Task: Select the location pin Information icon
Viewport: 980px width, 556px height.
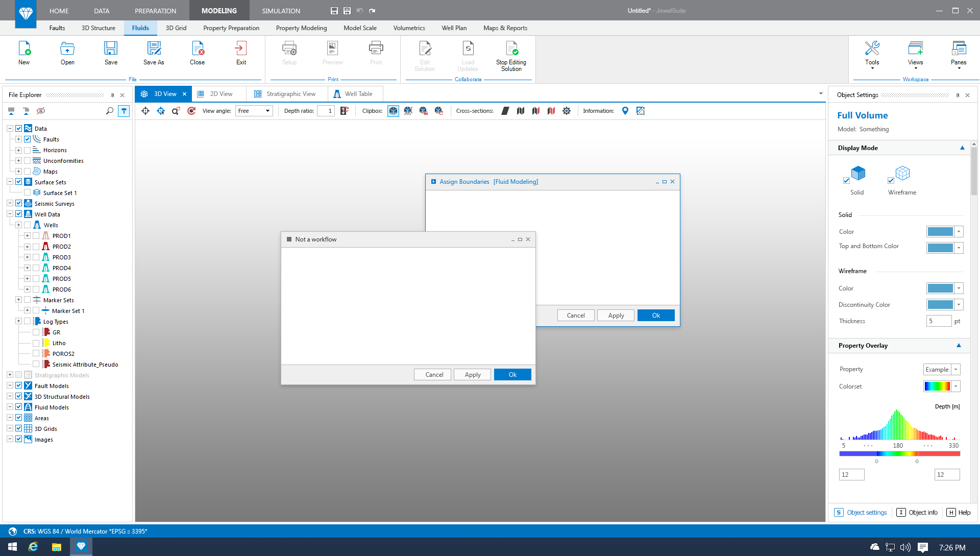Action: (625, 111)
